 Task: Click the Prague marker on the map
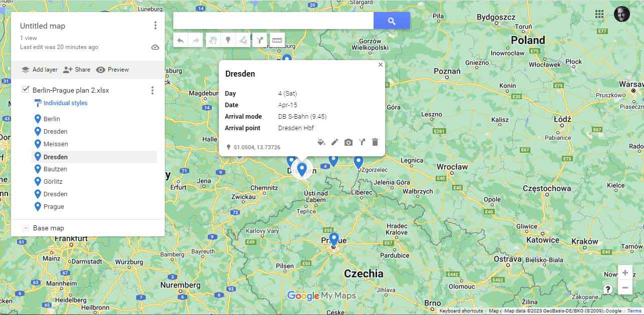coord(334,239)
